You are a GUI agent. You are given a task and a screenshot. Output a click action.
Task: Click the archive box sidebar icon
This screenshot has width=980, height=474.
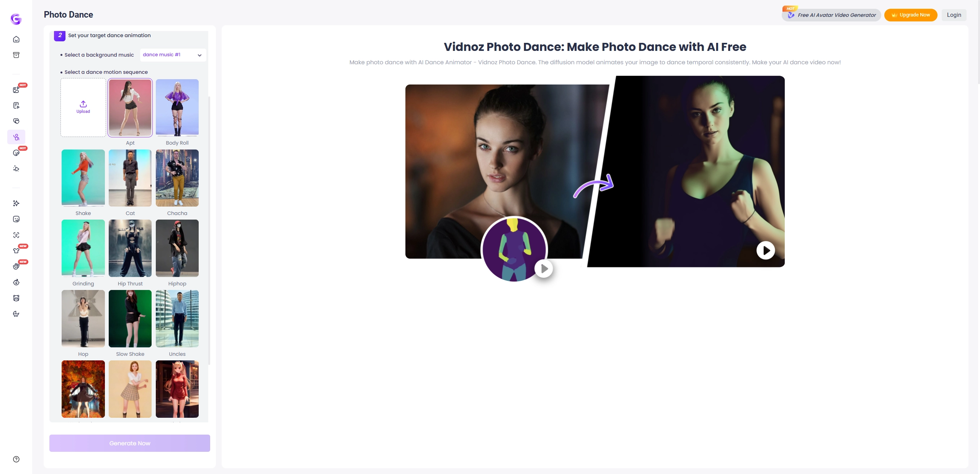[x=16, y=55]
